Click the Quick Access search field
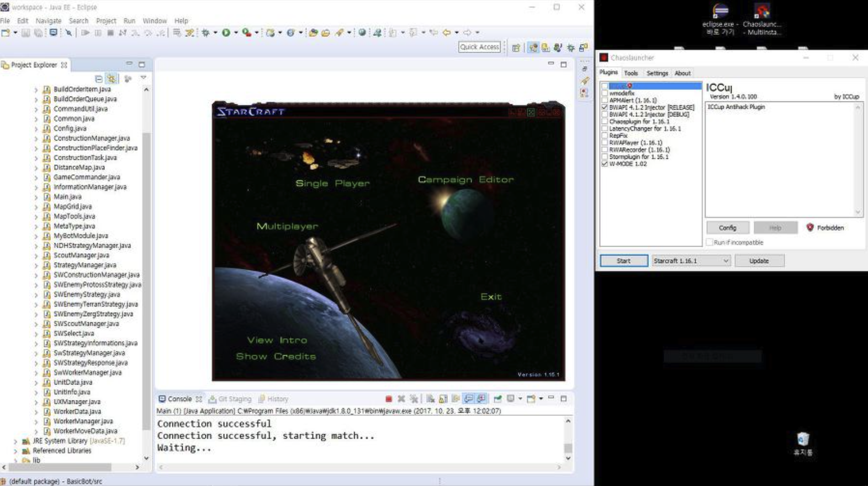This screenshot has width=868, height=486. click(479, 47)
